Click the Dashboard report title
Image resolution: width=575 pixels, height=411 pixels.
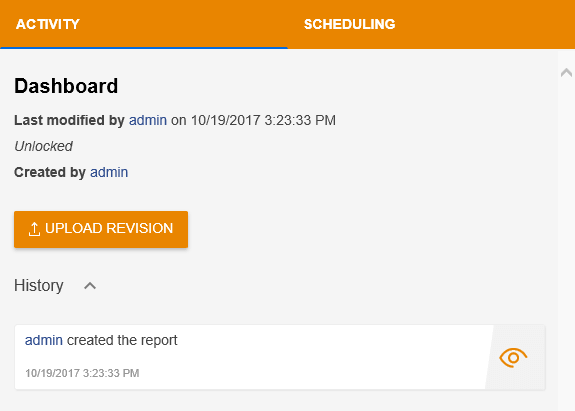pos(66,86)
